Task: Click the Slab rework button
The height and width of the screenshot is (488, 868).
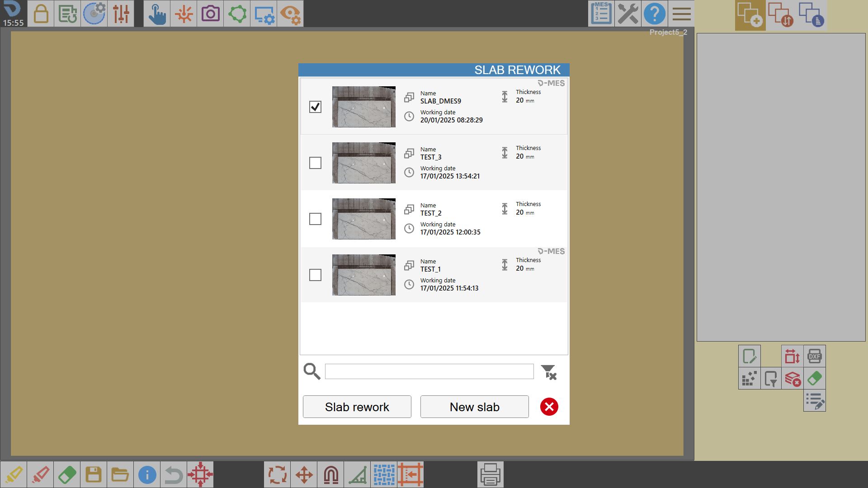Action: pos(357,407)
